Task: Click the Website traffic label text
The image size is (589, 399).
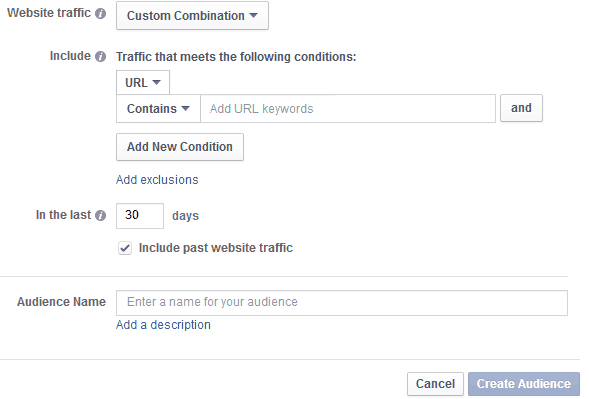Action: tap(49, 13)
